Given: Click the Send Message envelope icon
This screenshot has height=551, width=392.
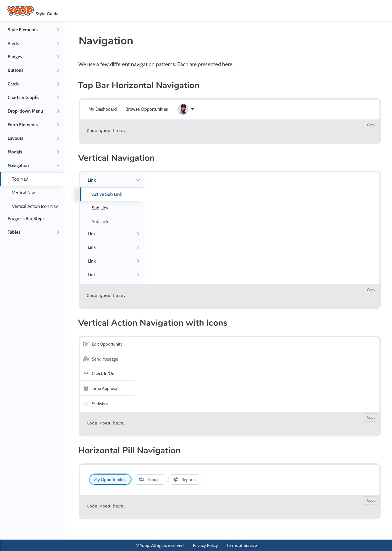Looking at the screenshot, I should click(x=86, y=359).
